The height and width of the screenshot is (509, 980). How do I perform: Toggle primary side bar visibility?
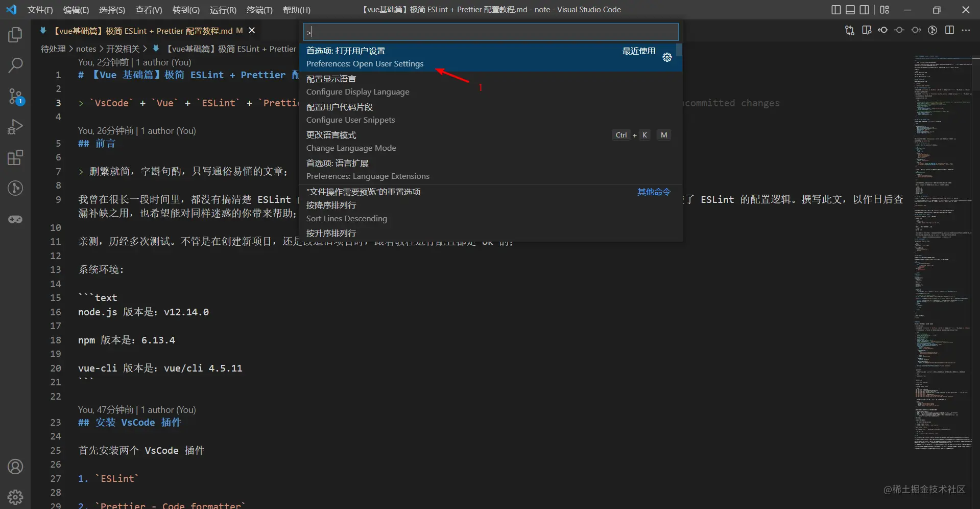pos(836,10)
